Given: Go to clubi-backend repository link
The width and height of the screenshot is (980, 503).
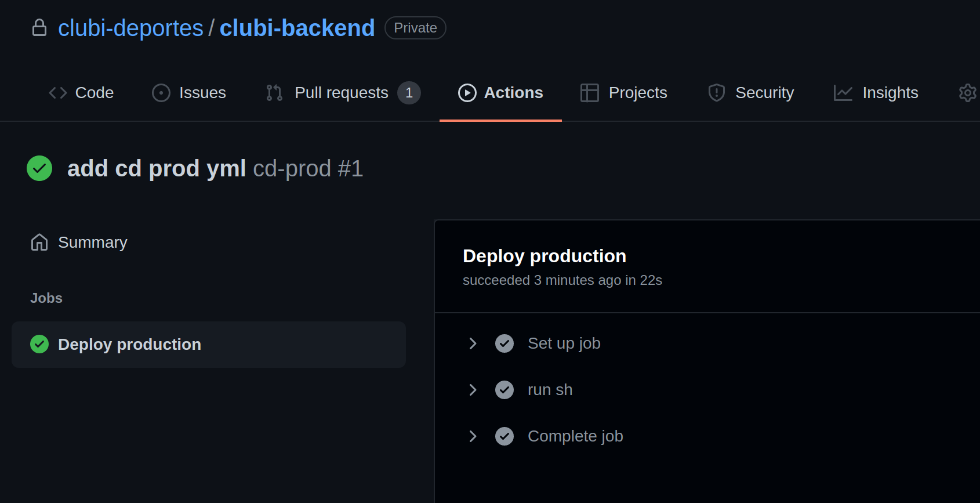Looking at the screenshot, I should (x=297, y=28).
